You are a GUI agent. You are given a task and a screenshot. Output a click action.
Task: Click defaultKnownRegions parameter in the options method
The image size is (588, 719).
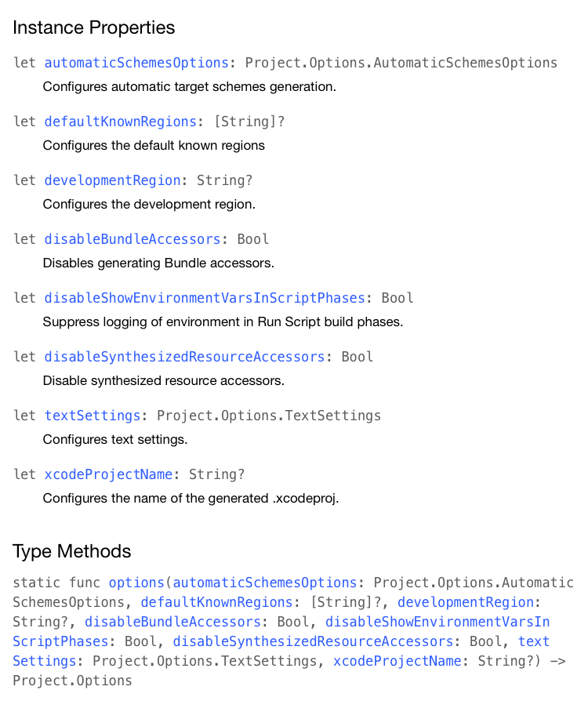(216, 602)
